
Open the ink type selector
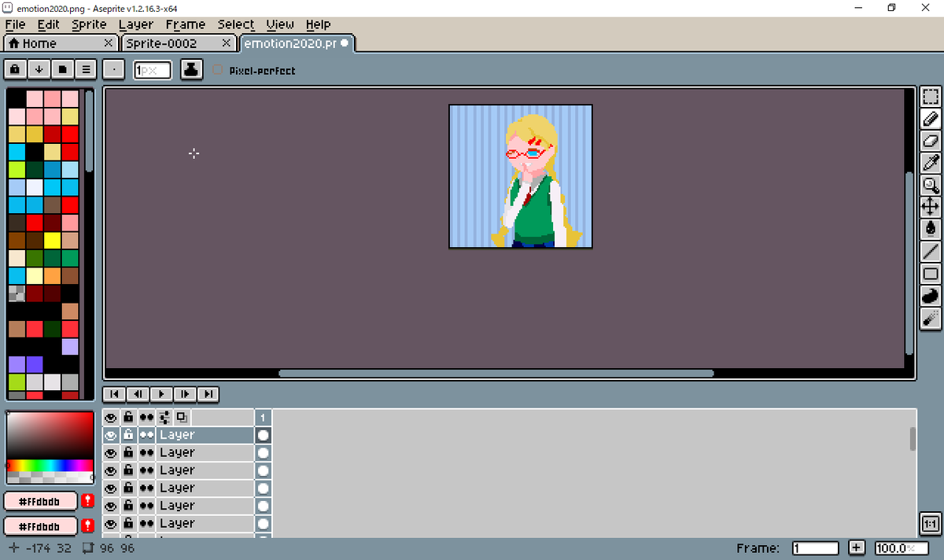click(190, 70)
